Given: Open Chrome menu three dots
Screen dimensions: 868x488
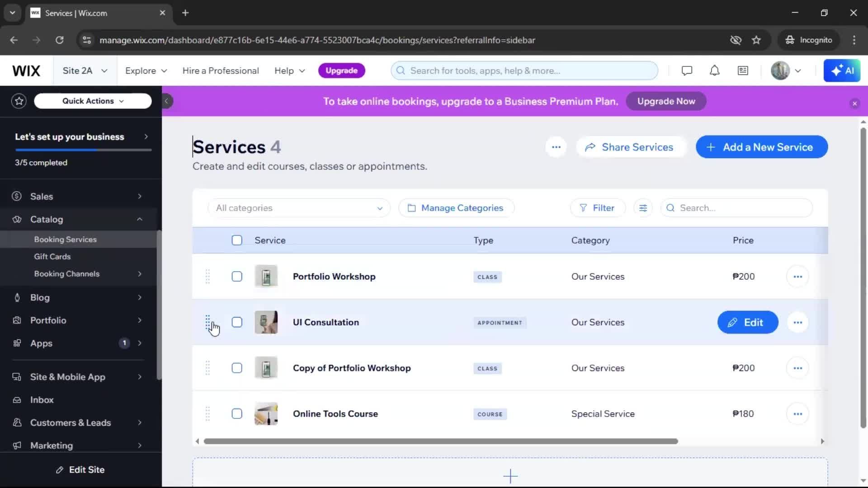Looking at the screenshot, I should (x=854, y=40).
